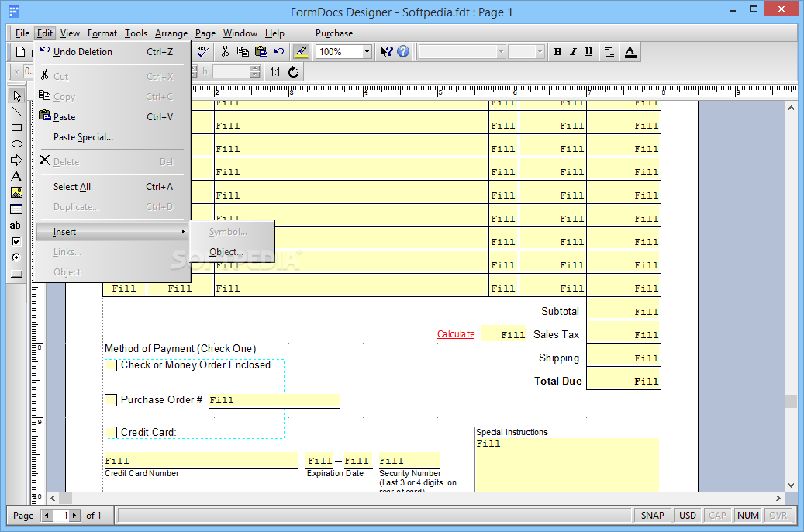Click the text alignment toolbar icon
Viewport: 804px width, 532px height.
609,51
